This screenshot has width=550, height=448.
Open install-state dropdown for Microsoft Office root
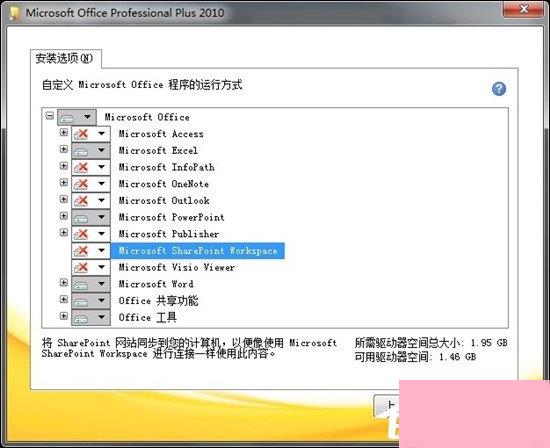coord(77,117)
